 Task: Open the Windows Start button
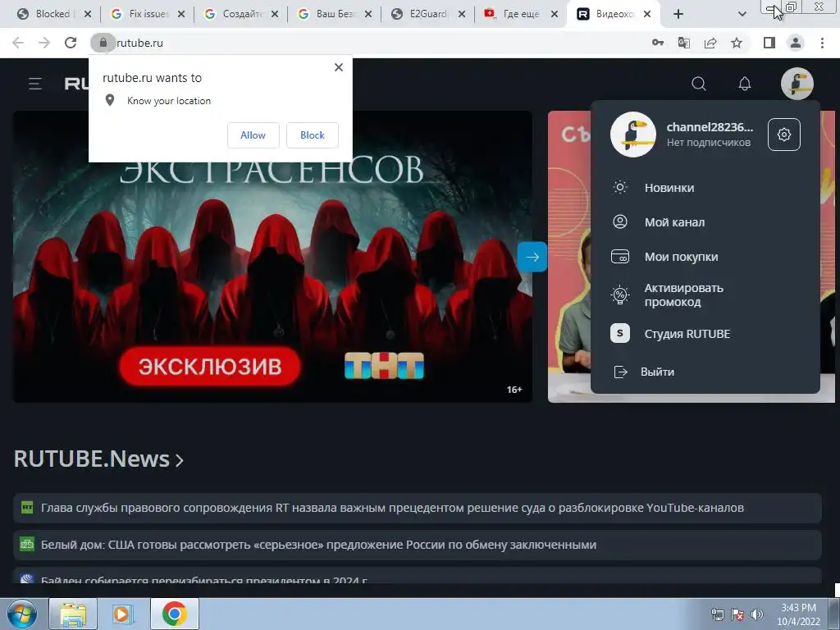[22, 614]
